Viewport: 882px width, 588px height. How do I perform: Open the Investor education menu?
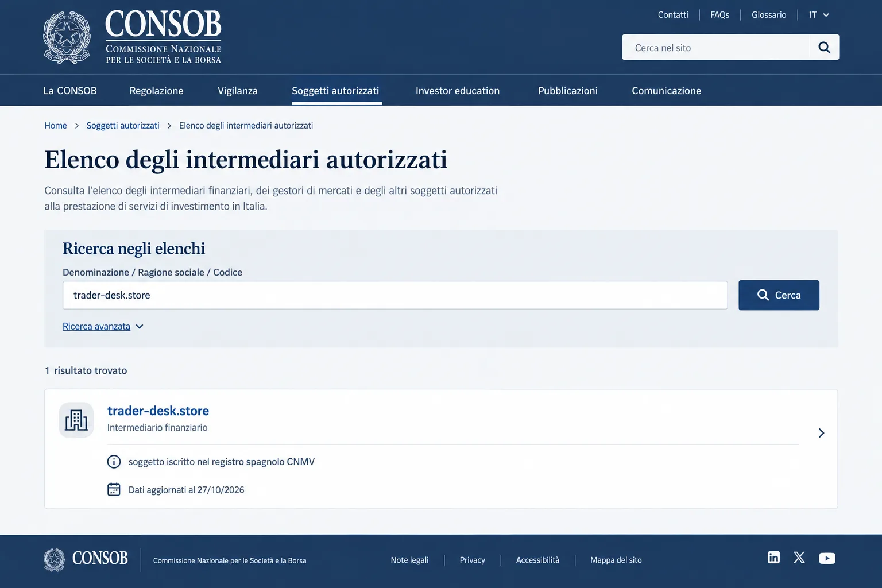pos(458,91)
